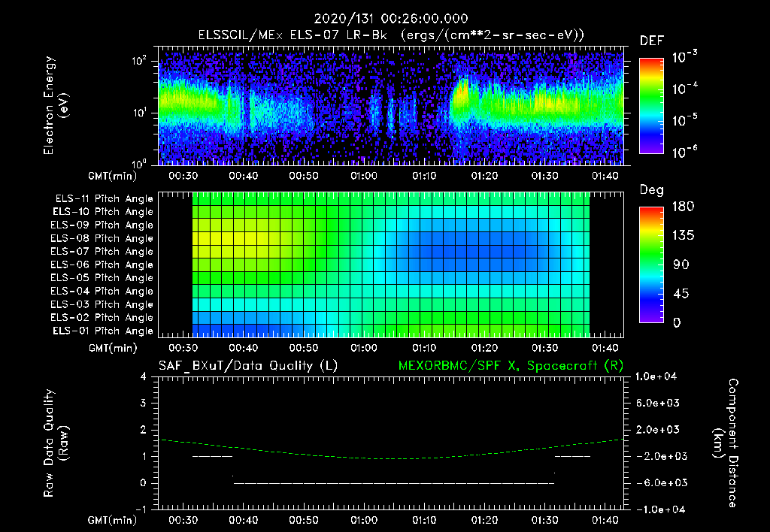Click the 45 value on Deg scale
This screenshot has width=770, height=532.
point(681,294)
